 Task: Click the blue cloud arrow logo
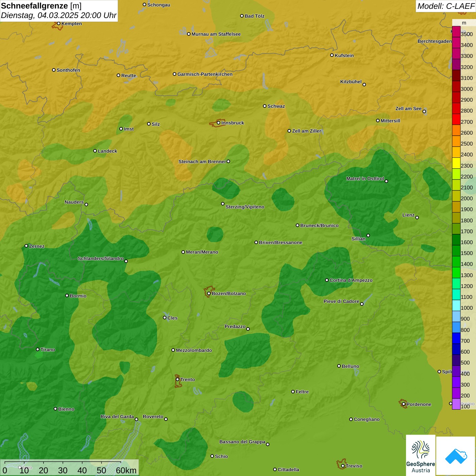pos(456,456)
